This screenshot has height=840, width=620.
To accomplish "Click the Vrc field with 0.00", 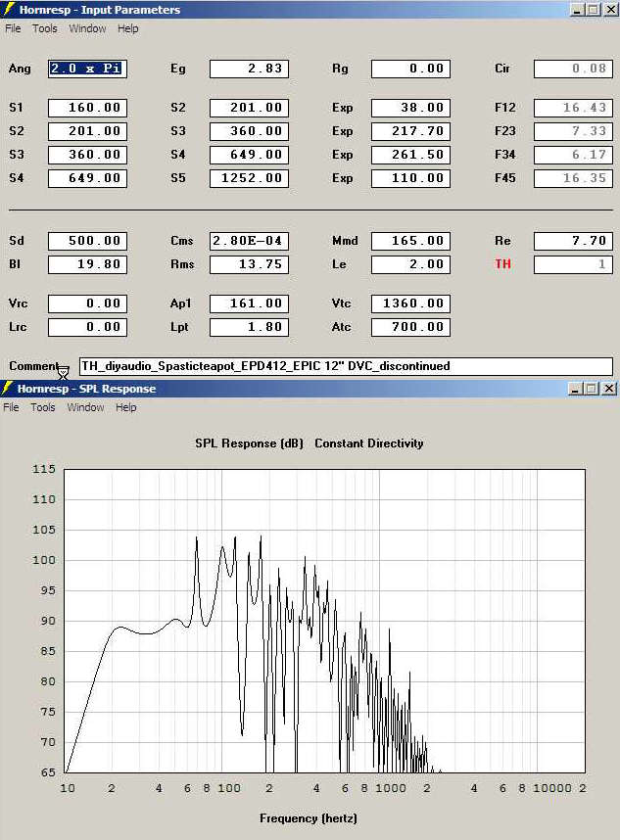I will [x=87, y=303].
